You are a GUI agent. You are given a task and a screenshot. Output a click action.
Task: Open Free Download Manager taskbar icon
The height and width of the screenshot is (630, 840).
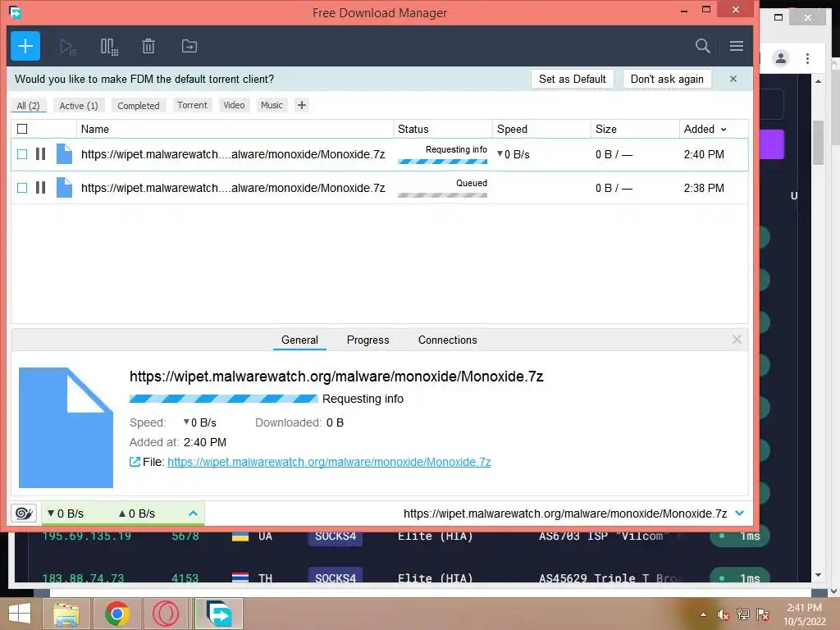click(x=219, y=614)
